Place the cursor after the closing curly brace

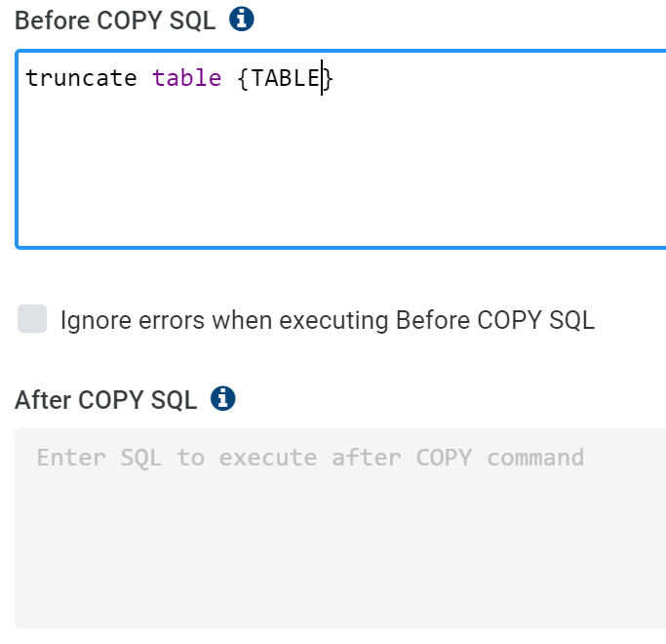tap(335, 78)
